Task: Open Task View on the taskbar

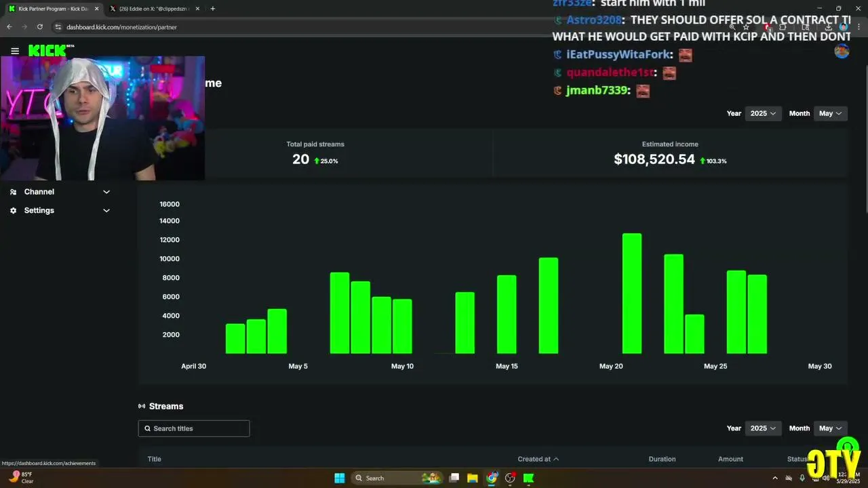Action: coord(454,478)
